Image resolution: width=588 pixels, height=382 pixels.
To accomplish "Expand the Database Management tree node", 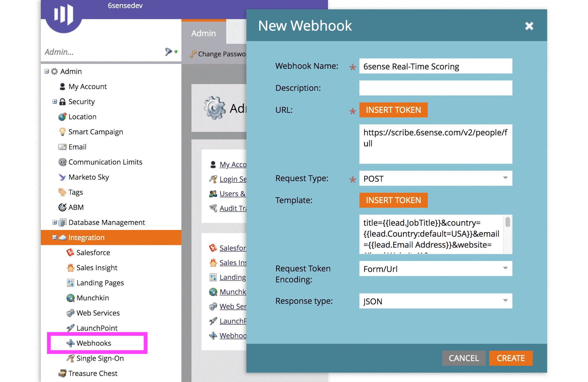I will 55,222.
